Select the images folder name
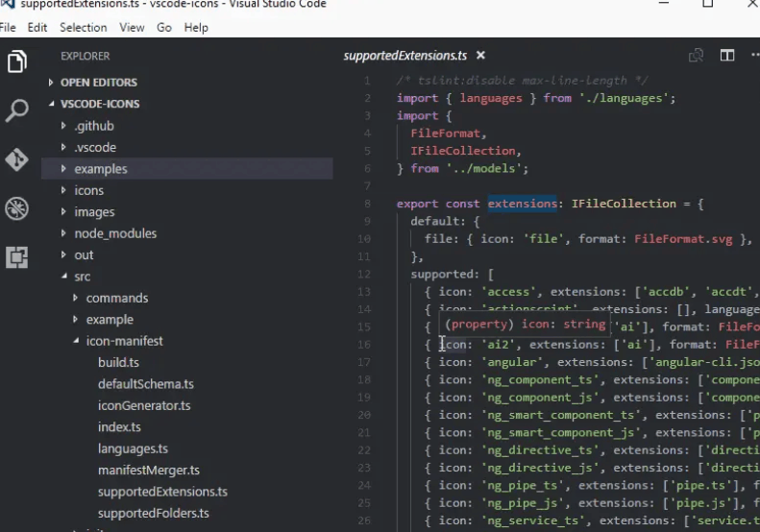Screen dimensions: 760x532 [x=94, y=212]
